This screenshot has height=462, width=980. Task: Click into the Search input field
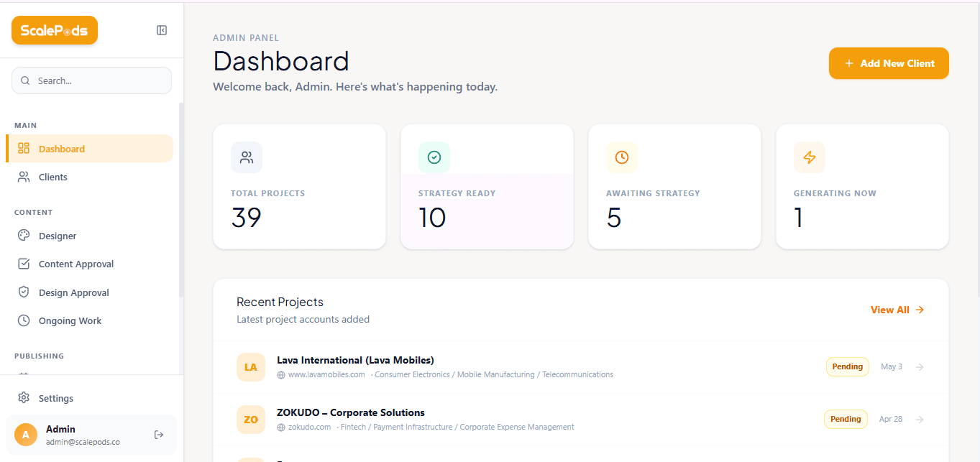(91, 80)
